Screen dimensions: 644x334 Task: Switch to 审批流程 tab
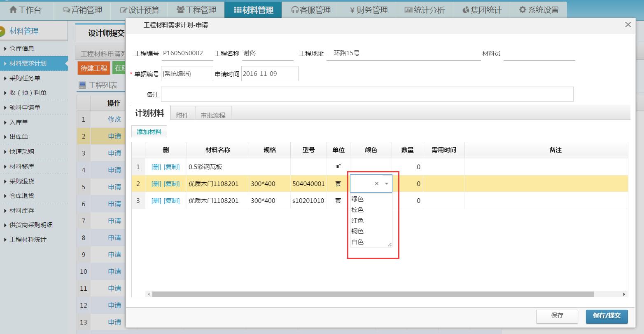(x=213, y=115)
